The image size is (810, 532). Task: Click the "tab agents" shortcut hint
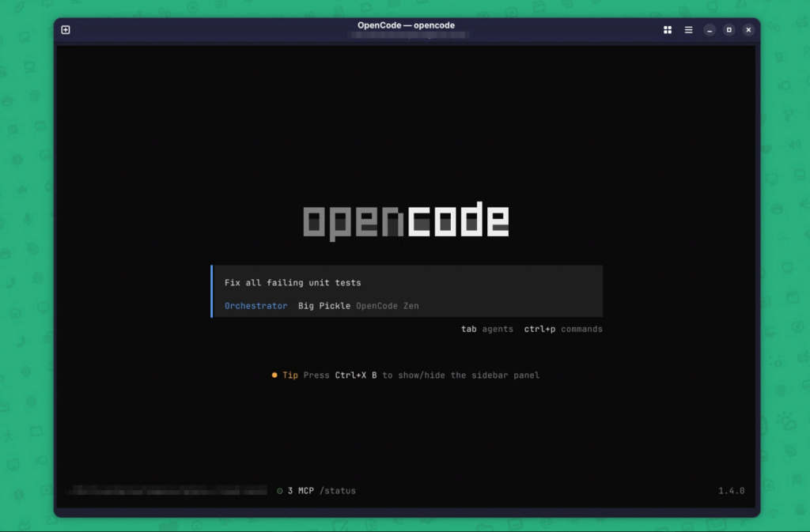486,329
